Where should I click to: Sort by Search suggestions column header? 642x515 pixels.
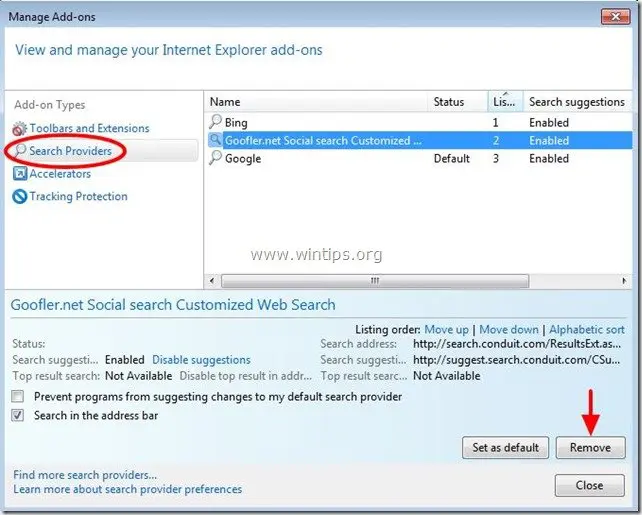pos(577,102)
